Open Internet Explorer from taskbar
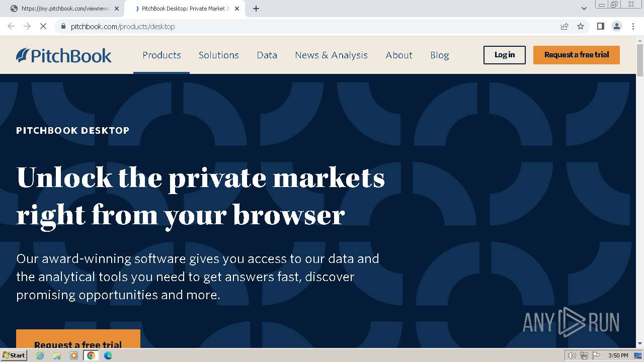This screenshot has height=362, width=644. point(40,355)
